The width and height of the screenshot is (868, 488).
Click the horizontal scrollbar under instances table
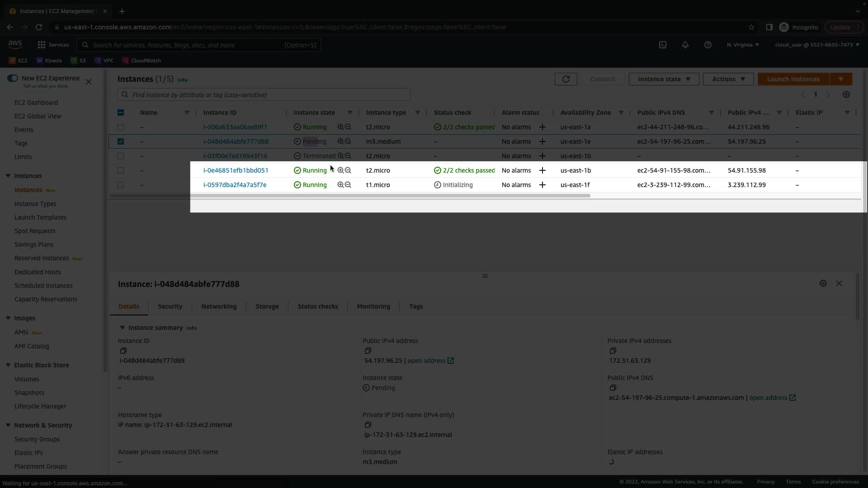click(x=350, y=196)
